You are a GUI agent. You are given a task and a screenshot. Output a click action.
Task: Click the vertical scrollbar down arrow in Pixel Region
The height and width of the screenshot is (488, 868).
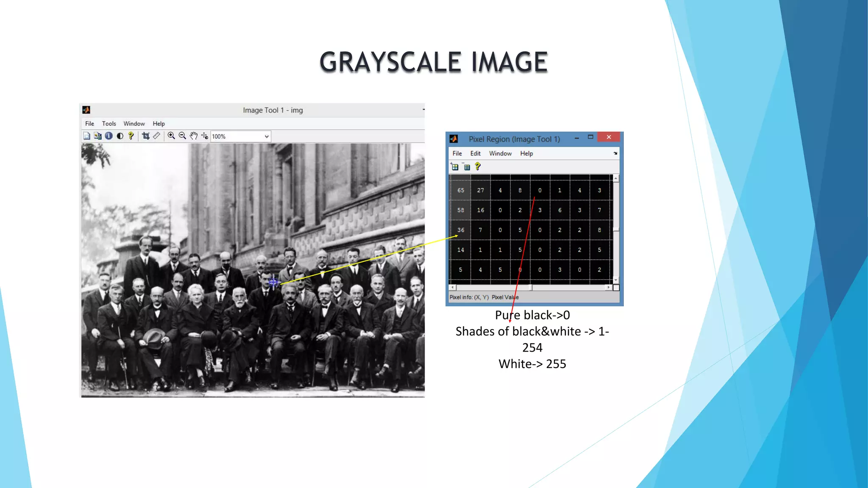coord(616,280)
